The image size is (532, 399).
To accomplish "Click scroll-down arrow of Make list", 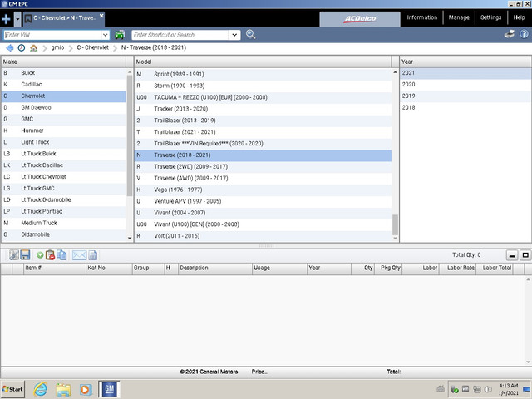I will tap(130, 239).
